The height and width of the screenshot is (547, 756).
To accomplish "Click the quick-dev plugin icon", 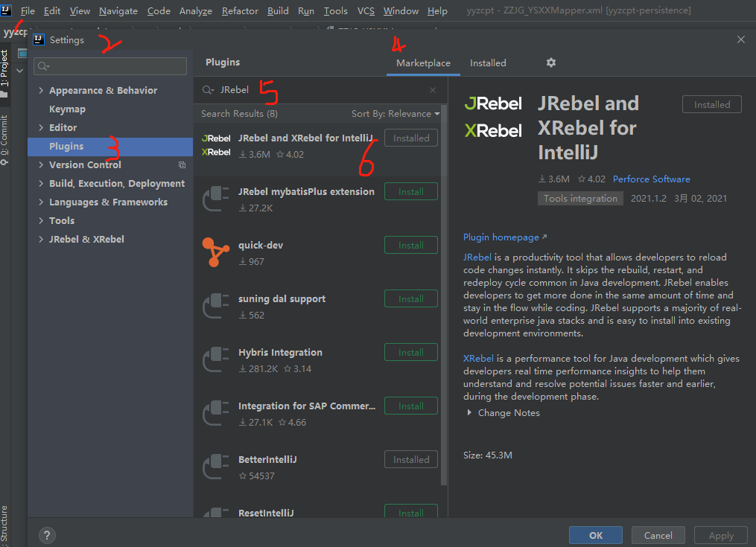I will (215, 252).
